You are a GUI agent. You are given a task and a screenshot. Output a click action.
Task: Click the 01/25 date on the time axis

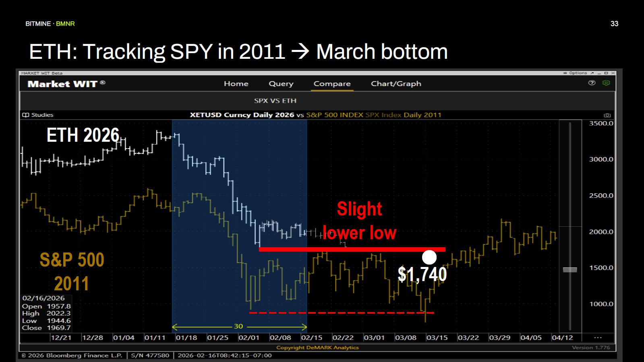click(x=217, y=337)
